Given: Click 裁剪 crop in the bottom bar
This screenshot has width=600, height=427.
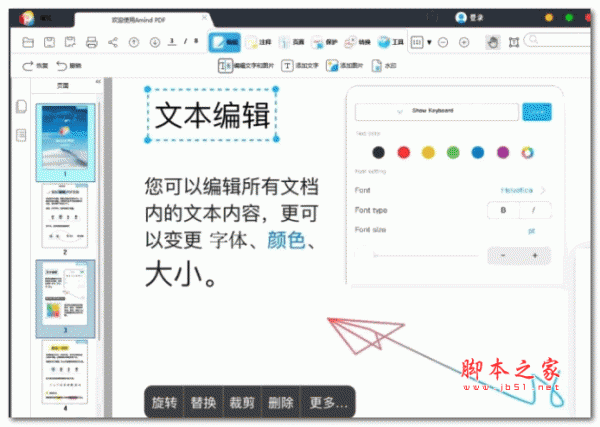Looking at the screenshot, I should click(x=242, y=402).
